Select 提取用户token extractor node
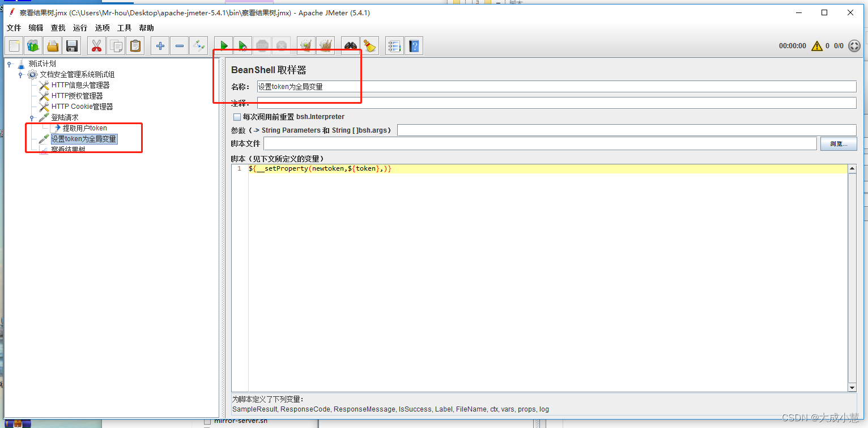 84,128
